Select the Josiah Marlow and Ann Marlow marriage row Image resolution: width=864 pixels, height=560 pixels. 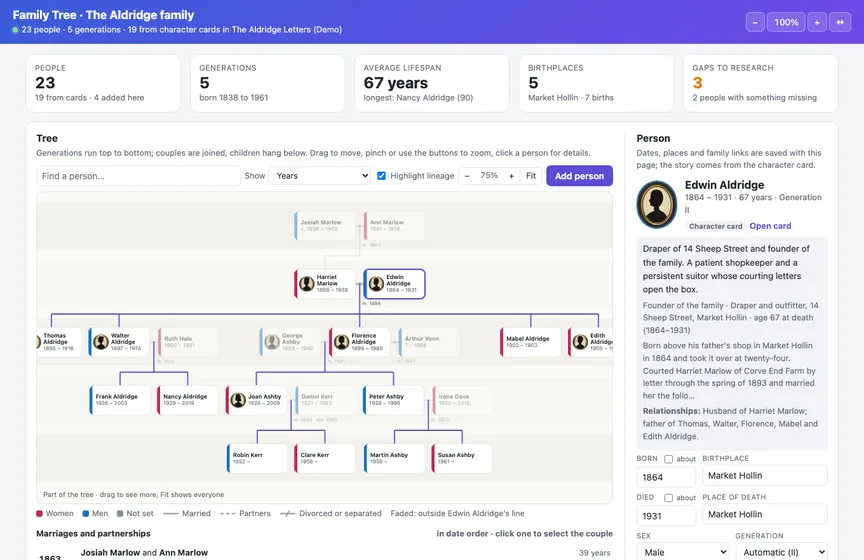coord(325,553)
